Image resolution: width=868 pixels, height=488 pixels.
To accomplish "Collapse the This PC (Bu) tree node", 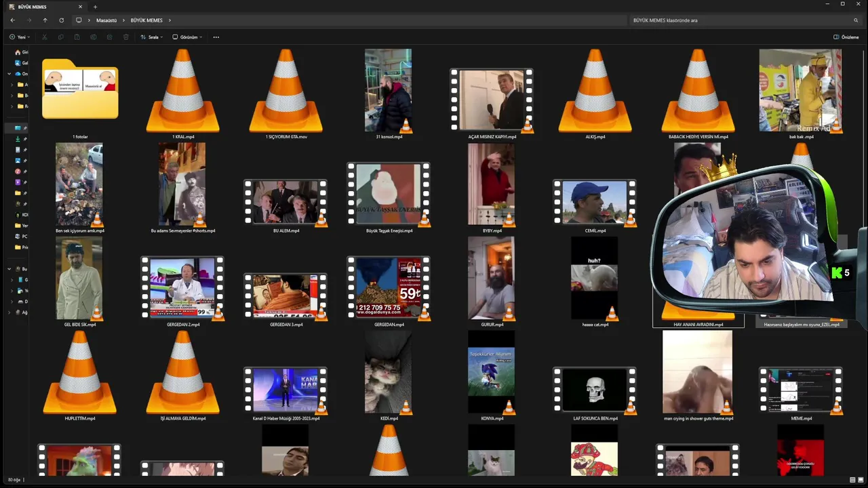I will [x=9, y=269].
